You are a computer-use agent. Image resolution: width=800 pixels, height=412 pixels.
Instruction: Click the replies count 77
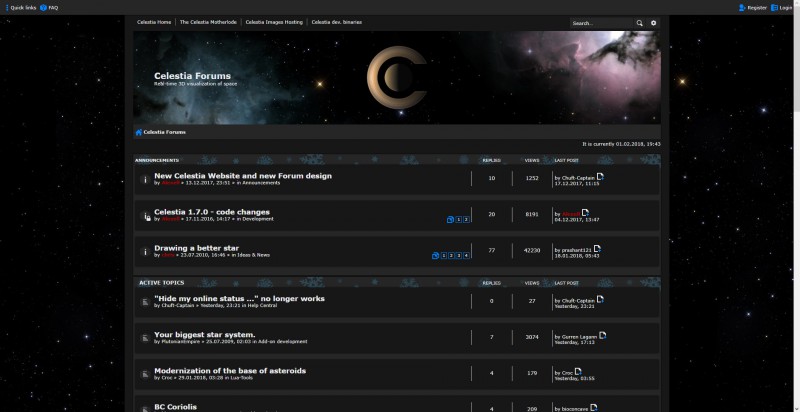[491, 250]
